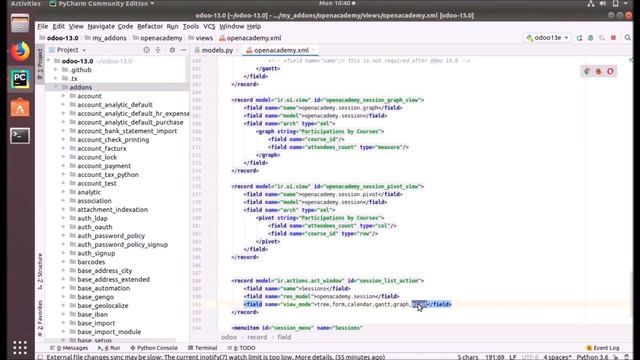
Task: Collapse the odoo-13.0 root node
Action: pos(49,61)
